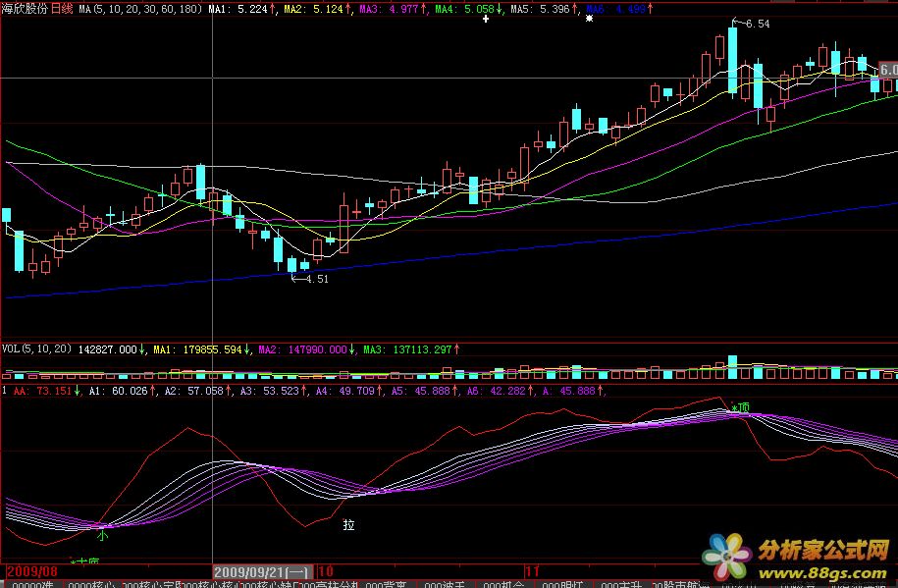The width and height of the screenshot is (898, 588).
Task: Click the tallest cyan volume bar
Action: click(731, 367)
